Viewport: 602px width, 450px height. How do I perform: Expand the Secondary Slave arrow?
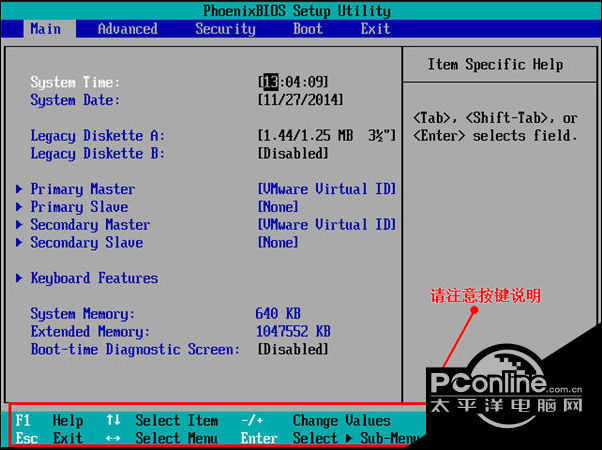coord(19,242)
